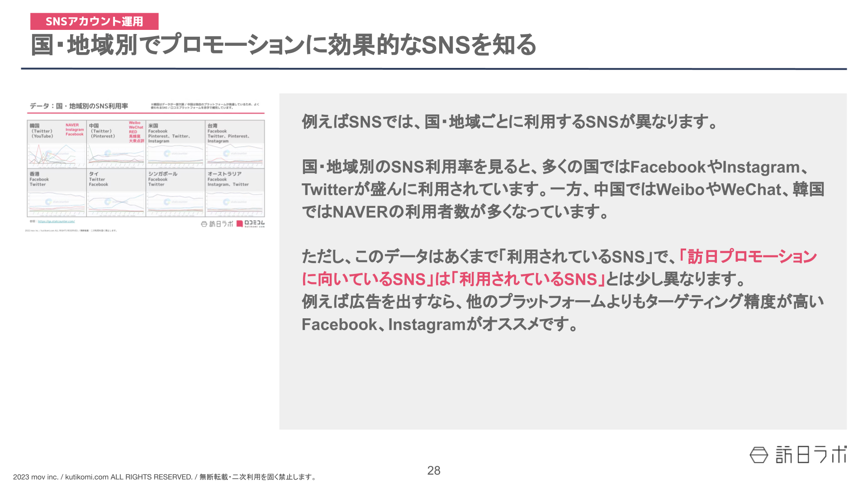The image size is (868, 489).
Task: Click the pink text に向いているSNS」は「利用されているSNS」
Action: coord(454,279)
